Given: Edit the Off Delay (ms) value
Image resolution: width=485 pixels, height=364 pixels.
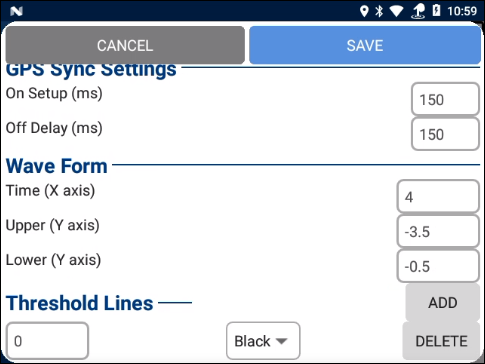Looking at the screenshot, I should pyautogui.click(x=445, y=134).
